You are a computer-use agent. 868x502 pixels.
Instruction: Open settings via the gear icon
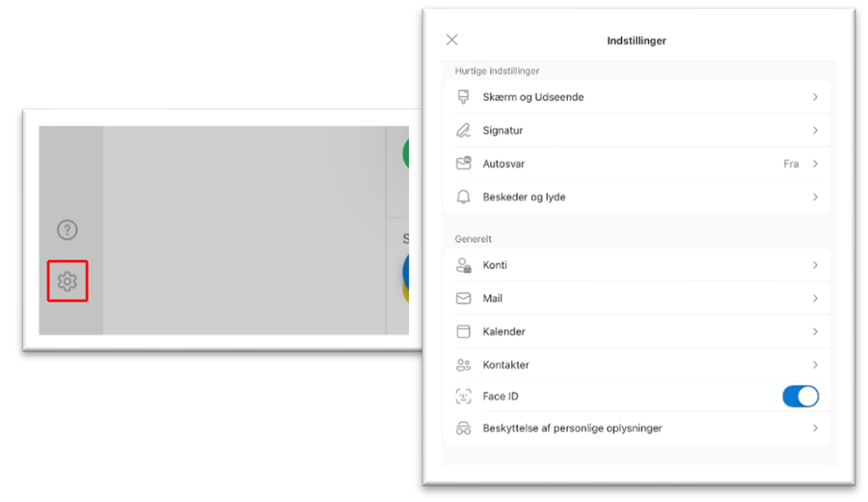67,281
